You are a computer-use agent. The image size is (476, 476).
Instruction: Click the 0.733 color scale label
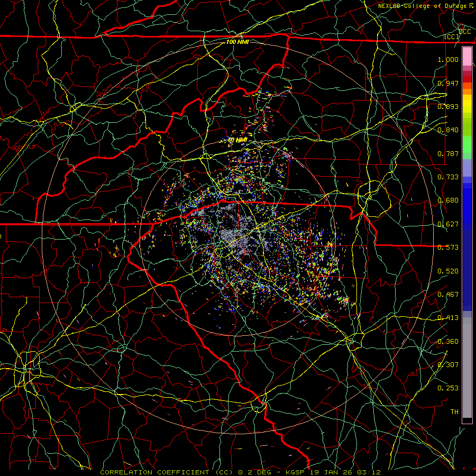click(x=448, y=177)
